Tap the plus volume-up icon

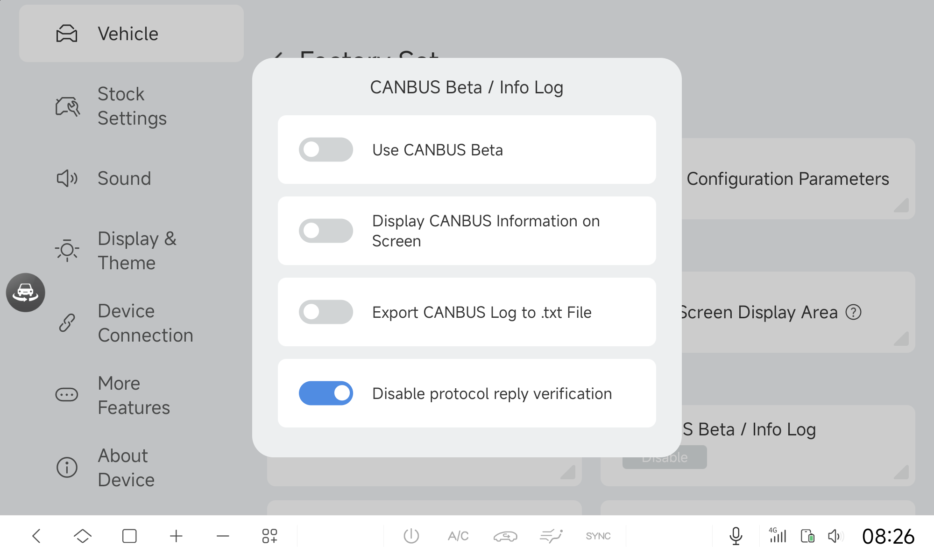(x=176, y=536)
